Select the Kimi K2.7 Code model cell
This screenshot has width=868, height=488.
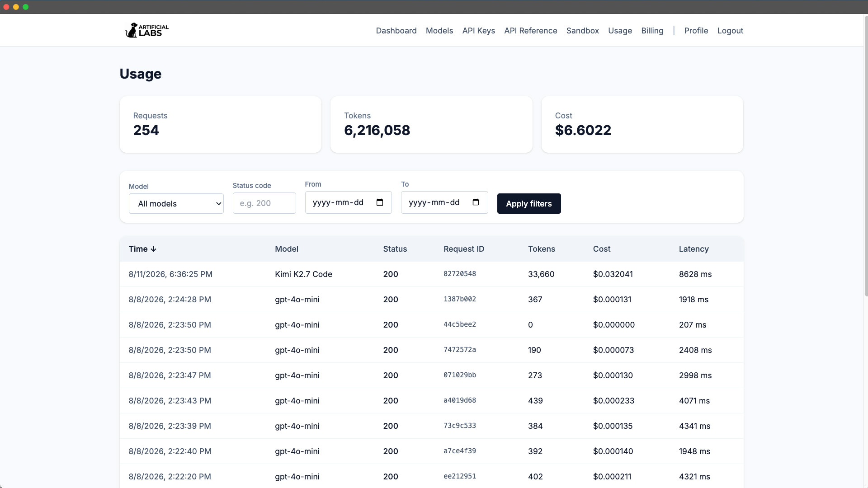click(x=303, y=274)
